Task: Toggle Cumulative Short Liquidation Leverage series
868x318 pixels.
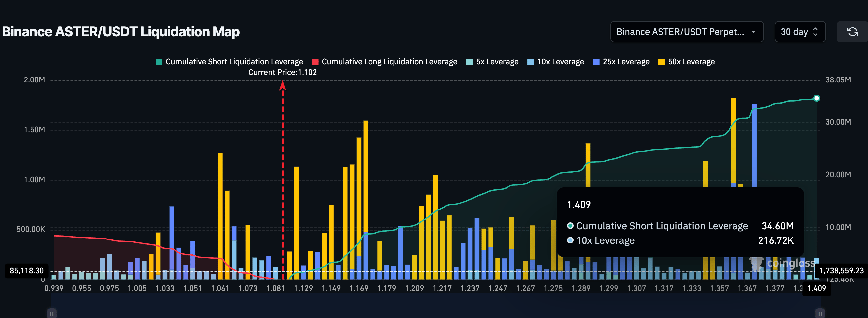Action: point(234,62)
